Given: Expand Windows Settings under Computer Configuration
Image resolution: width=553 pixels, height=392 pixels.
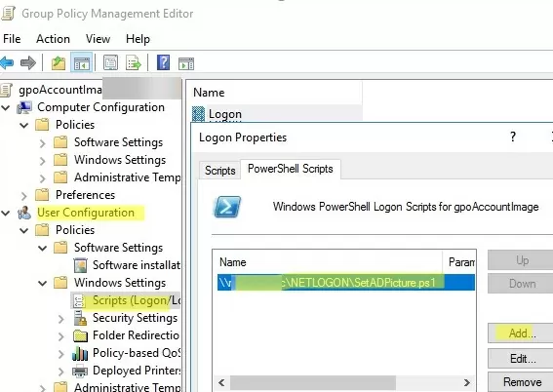Looking at the screenshot, I should point(42,160).
